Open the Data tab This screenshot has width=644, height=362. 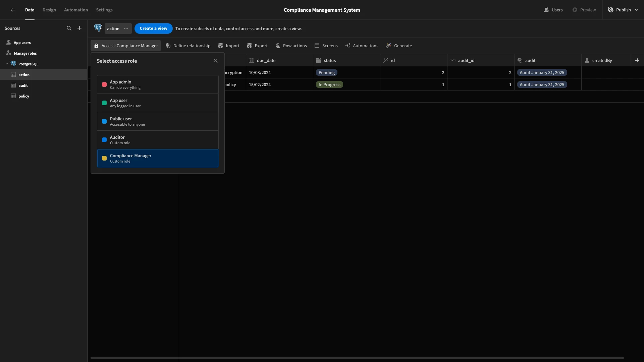click(x=30, y=10)
